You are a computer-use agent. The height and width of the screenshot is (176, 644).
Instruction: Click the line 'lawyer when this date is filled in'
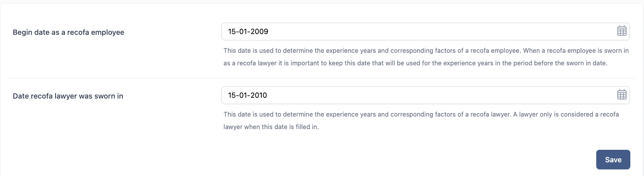pyautogui.click(x=271, y=127)
